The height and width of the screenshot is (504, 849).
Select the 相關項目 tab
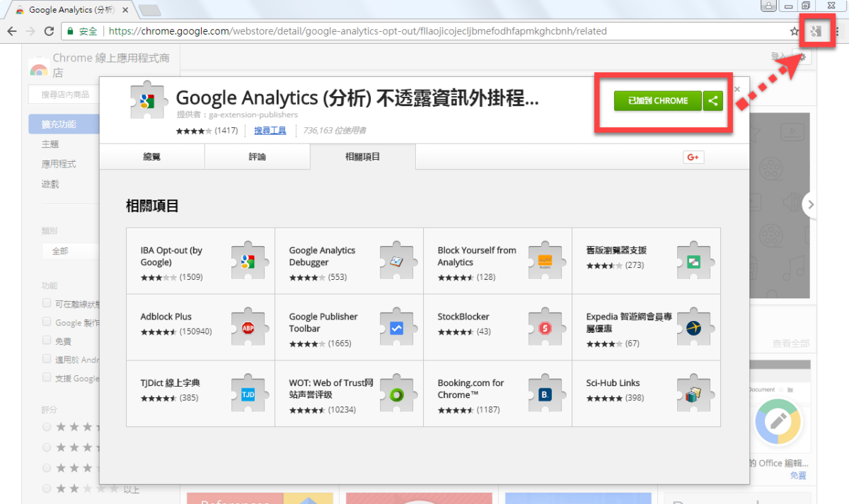(x=363, y=157)
